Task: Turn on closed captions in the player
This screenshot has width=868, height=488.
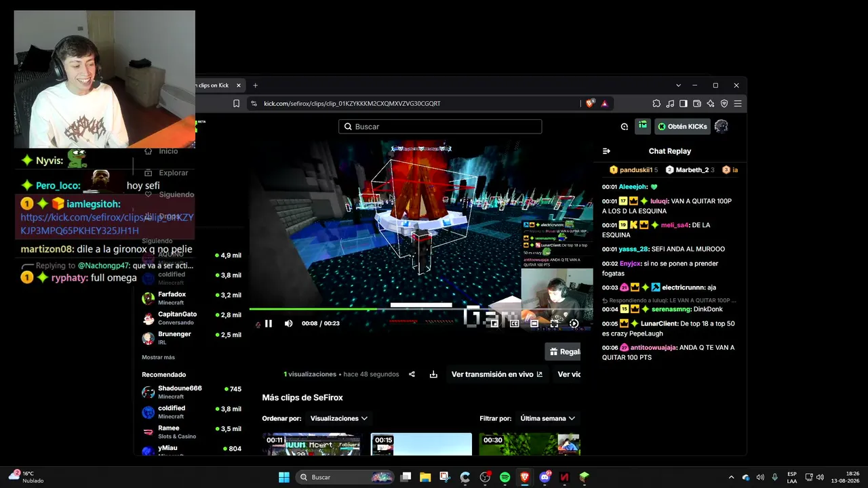Action: click(x=514, y=324)
